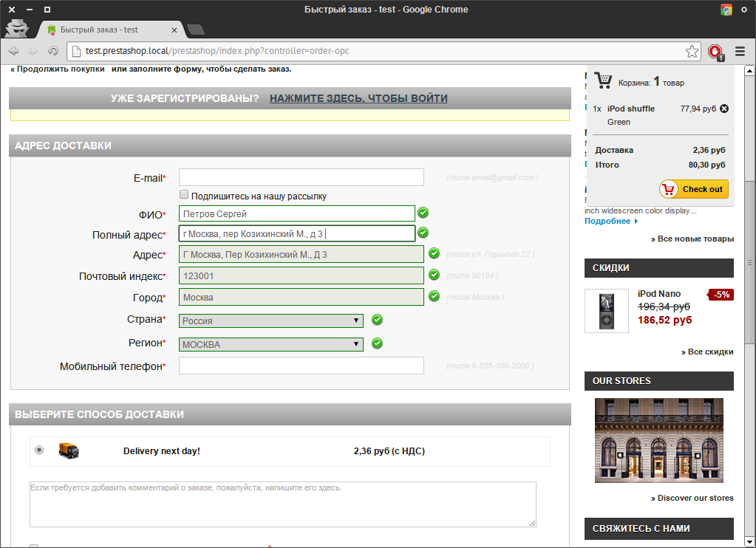Open a new browser tab
Image resolution: width=756 pixels, height=548 pixels.
click(195, 30)
